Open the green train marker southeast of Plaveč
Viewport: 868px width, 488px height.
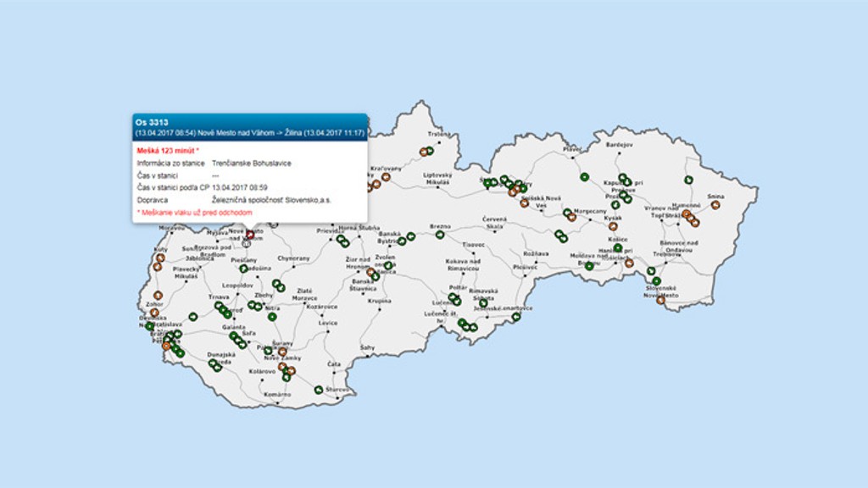tap(584, 177)
